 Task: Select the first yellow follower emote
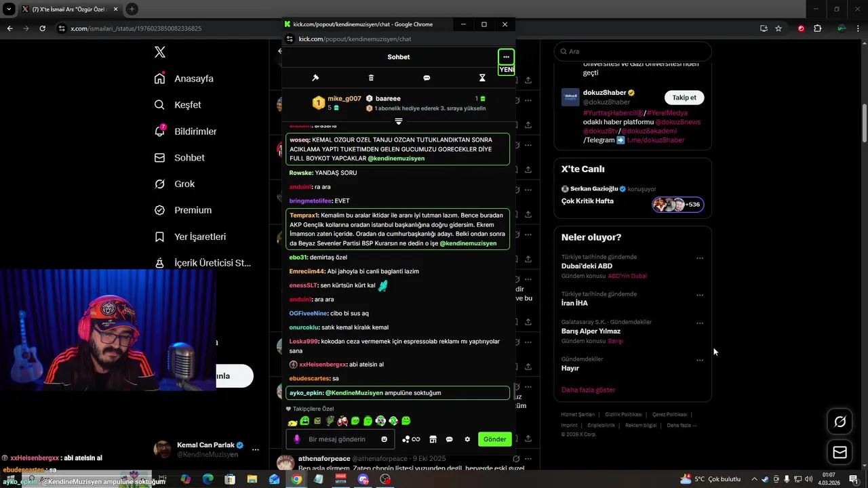(x=292, y=422)
